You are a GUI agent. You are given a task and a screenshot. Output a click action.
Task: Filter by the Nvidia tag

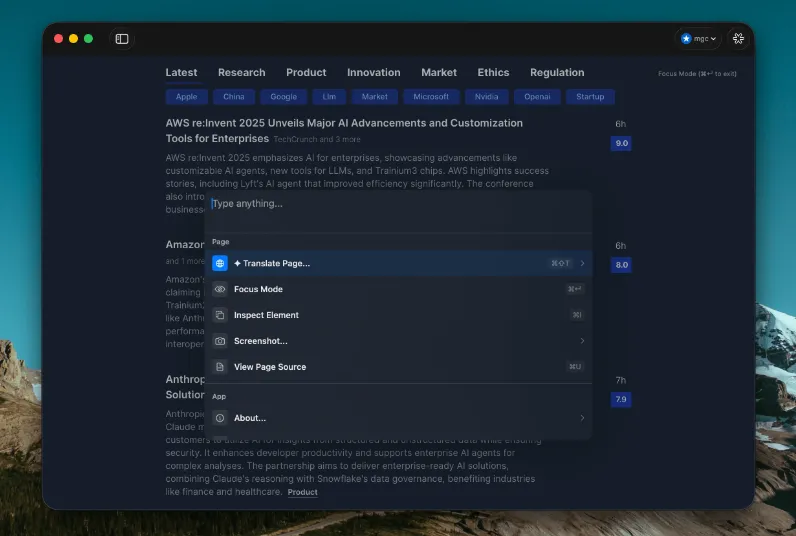pyautogui.click(x=486, y=97)
